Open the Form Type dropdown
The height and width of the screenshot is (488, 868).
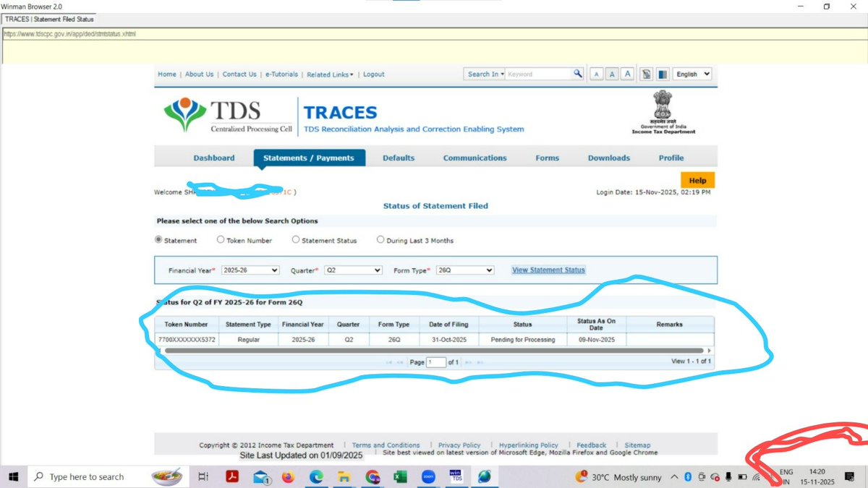(465, 270)
